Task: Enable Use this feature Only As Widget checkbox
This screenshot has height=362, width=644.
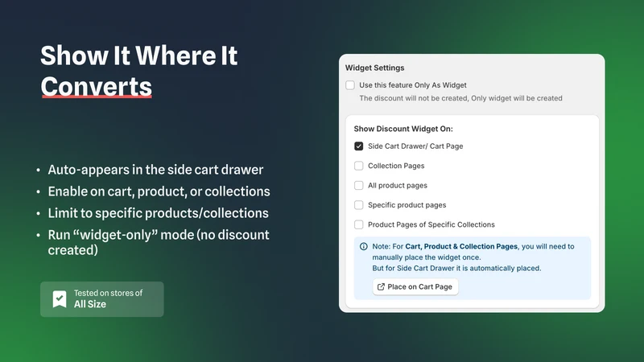Action: click(x=350, y=85)
